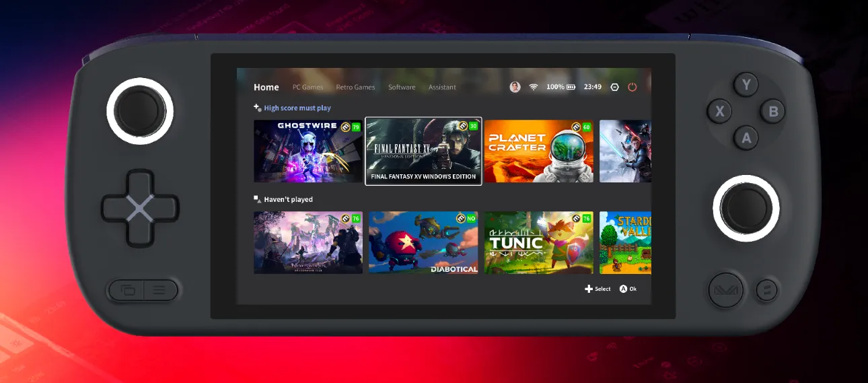Click the icon beside Haven't played
The image size is (868, 383).
pos(257,199)
